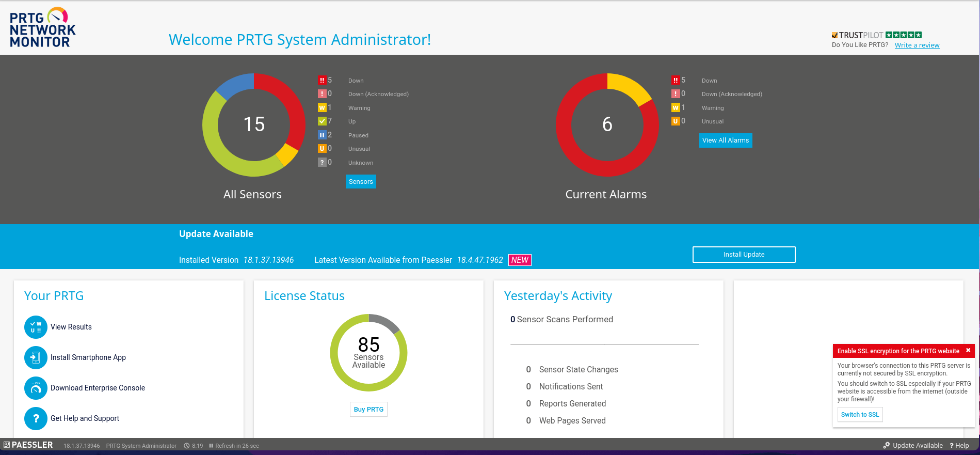Click View All Alarms button
Screen dimensions: 980x455
click(726, 140)
